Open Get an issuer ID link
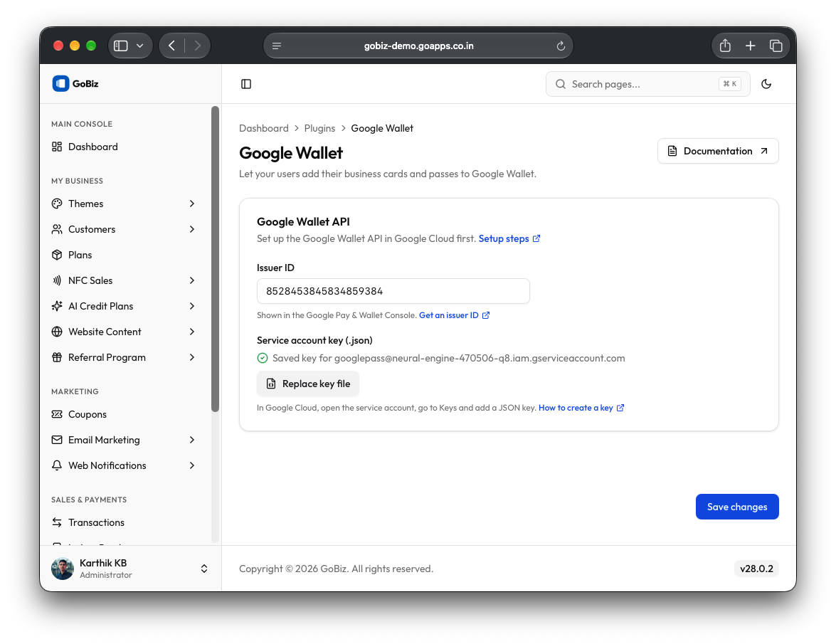Screen dimensions: 836x644 pyautogui.click(x=454, y=316)
